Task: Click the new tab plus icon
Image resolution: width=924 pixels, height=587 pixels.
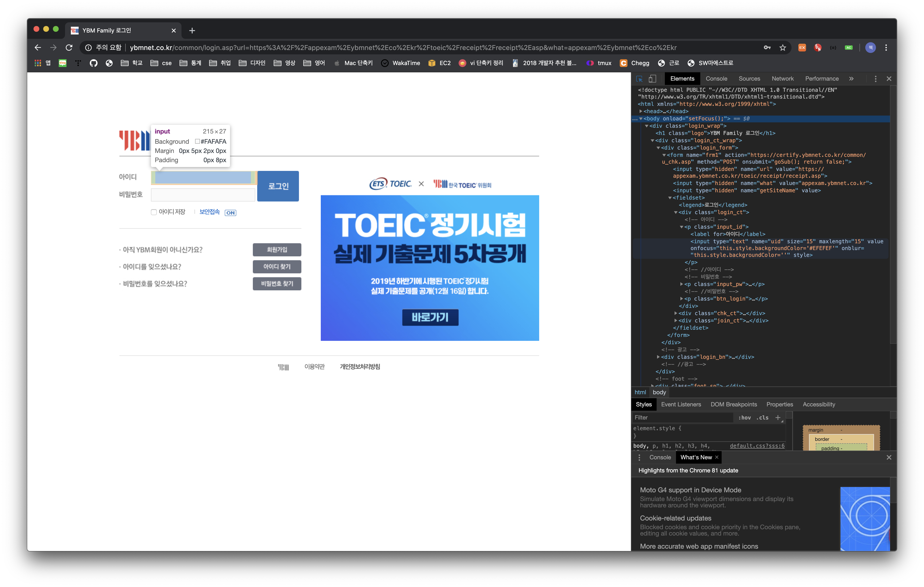Action: (192, 30)
